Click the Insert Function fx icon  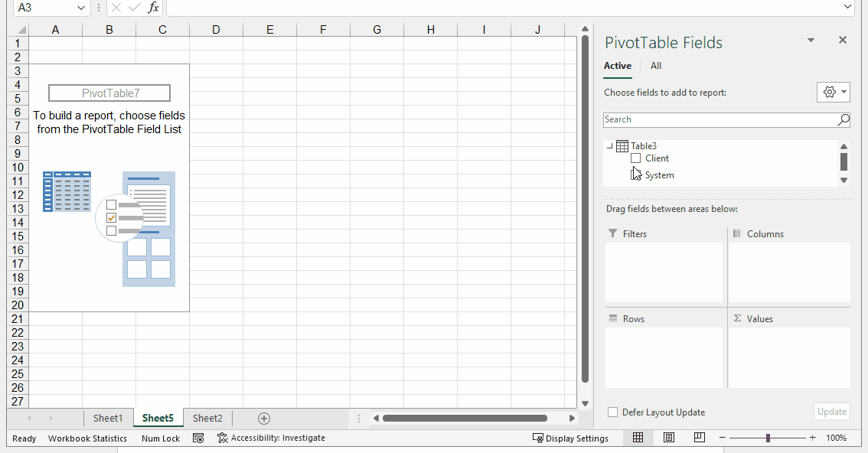154,8
